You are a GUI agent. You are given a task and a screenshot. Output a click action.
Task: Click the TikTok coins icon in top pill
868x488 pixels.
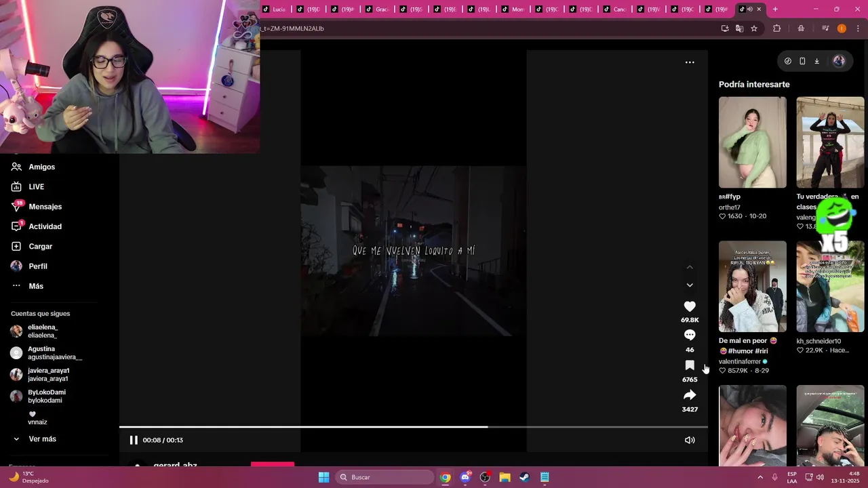pyautogui.click(x=787, y=61)
